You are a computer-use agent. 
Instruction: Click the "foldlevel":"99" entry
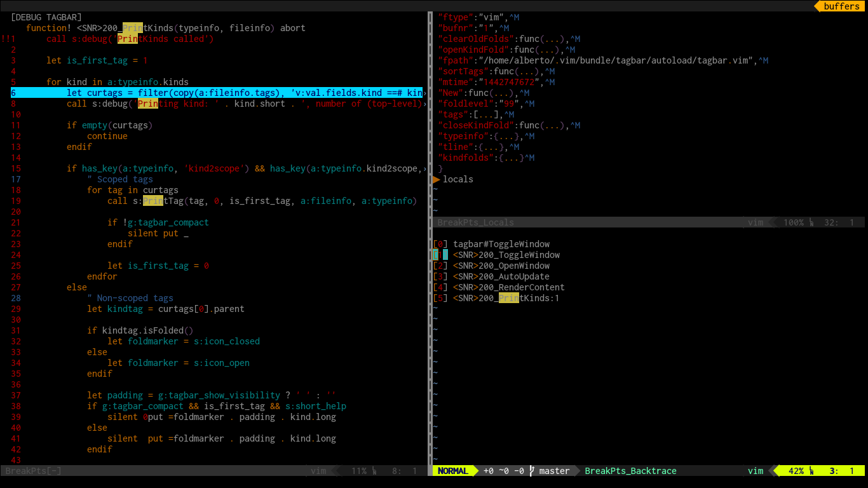[x=486, y=104]
